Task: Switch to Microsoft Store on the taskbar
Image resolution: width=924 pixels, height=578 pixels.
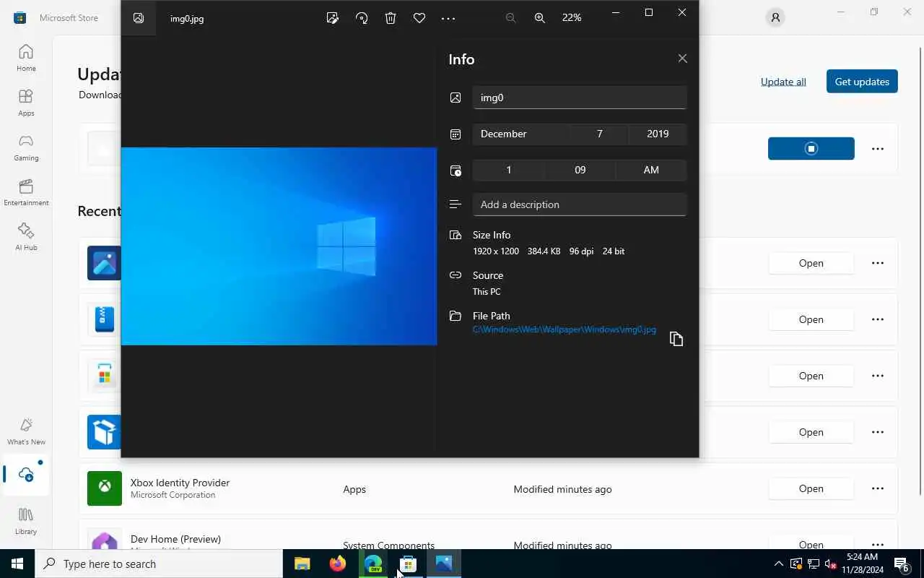Action: (409, 564)
